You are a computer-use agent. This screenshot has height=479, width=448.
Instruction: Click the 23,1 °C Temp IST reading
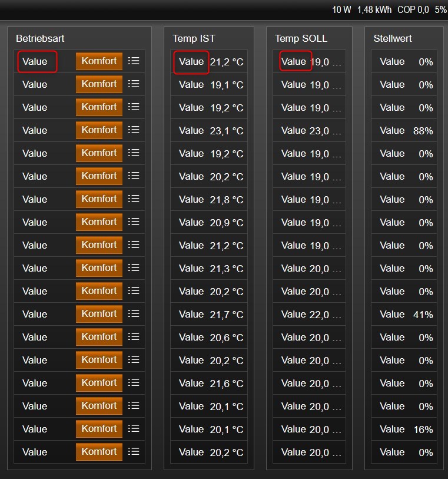coord(227,131)
